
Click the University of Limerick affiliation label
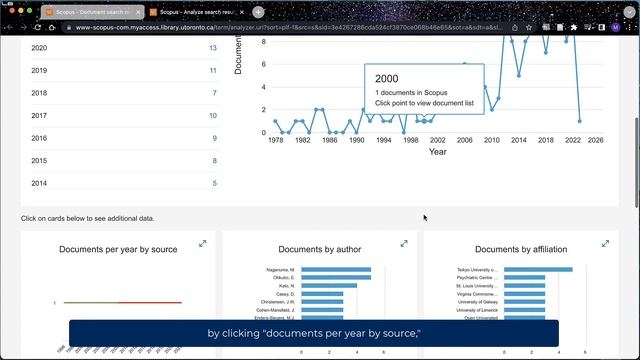pyautogui.click(x=477, y=310)
